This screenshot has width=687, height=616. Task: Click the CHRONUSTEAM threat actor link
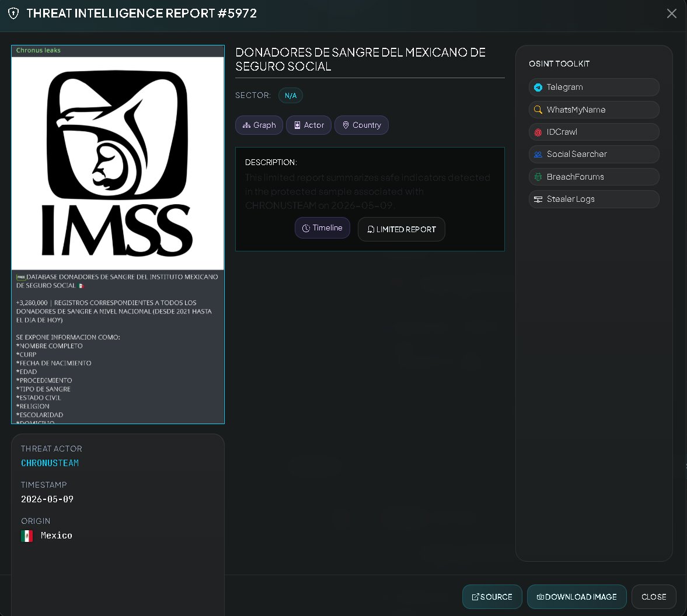[x=50, y=463]
